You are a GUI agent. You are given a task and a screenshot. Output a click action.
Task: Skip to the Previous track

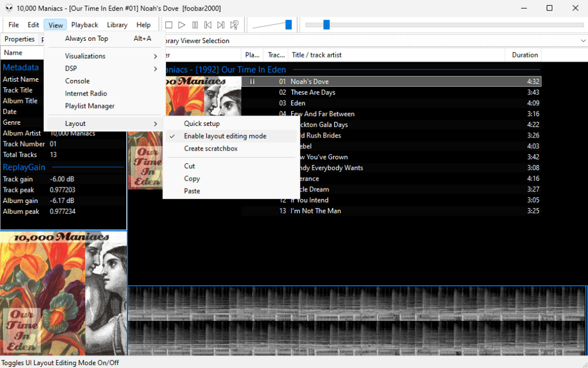[x=208, y=25]
